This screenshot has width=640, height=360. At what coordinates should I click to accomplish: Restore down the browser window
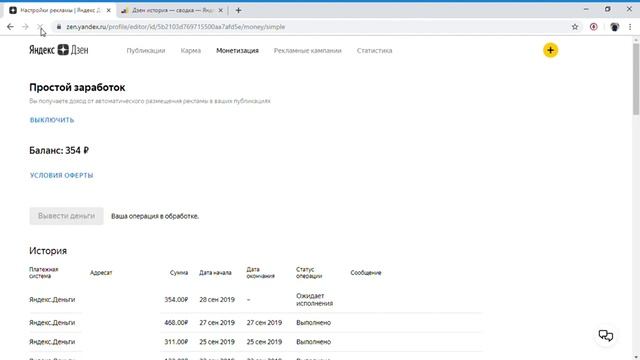pyautogui.click(x=607, y=9)
